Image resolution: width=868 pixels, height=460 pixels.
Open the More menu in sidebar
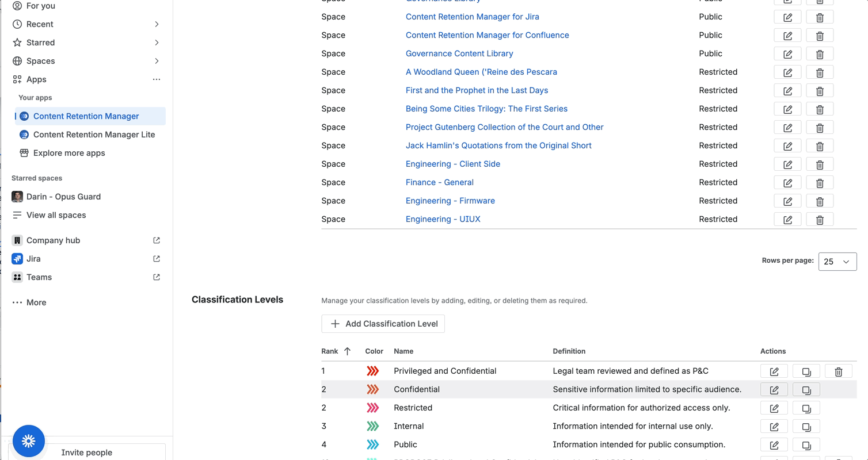pyautogui.click(x=29, y=302)
